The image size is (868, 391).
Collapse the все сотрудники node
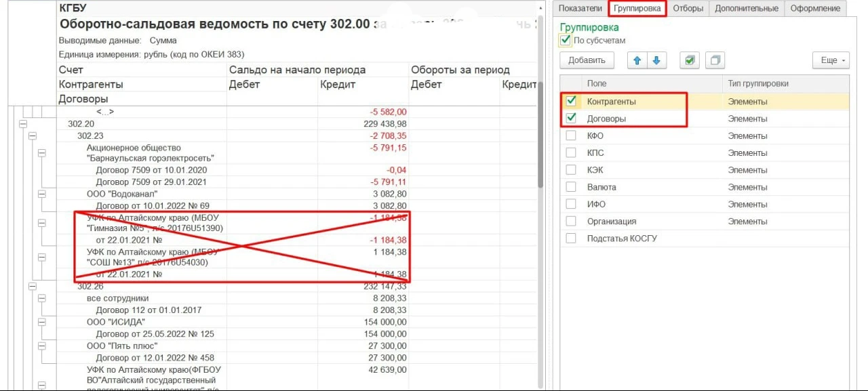41,298
